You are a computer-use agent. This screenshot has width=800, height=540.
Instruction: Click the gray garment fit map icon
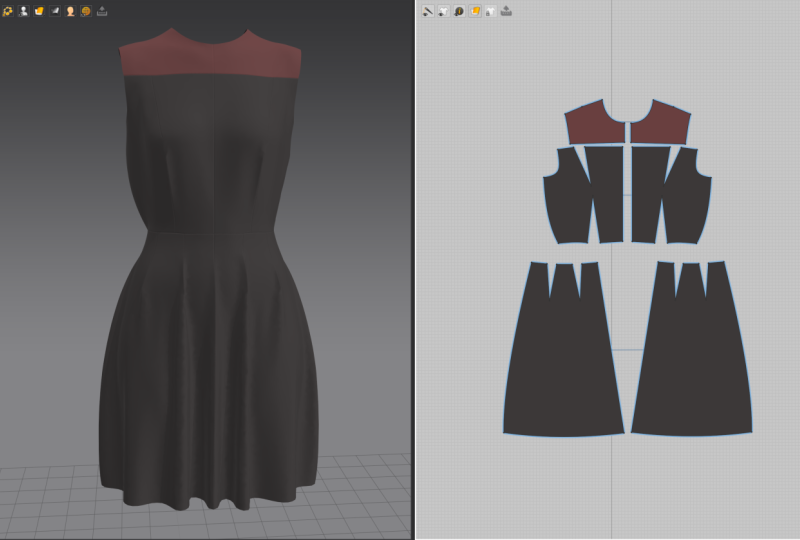click(55, 11)
